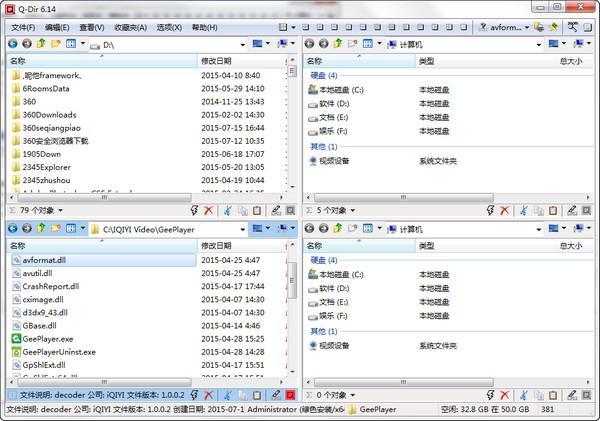Click red delete X in 79 个对象 bar
Screen dimensions: 600x421
(209, 210)
